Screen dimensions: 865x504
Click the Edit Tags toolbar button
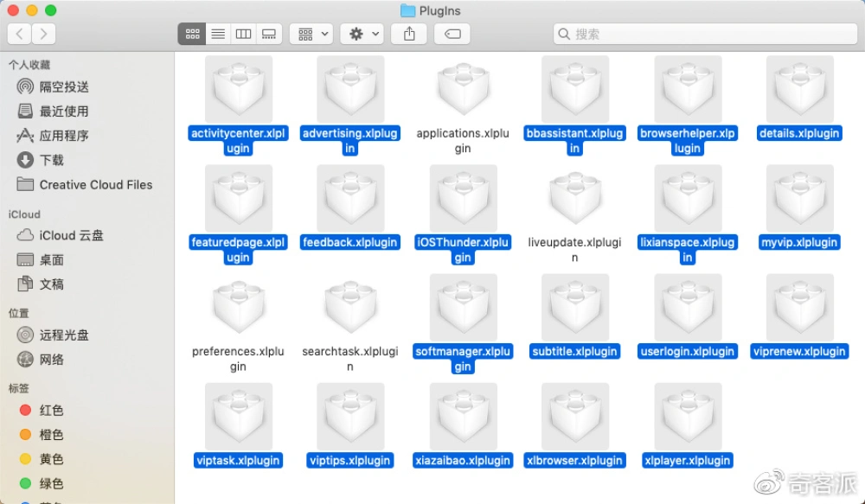452,35
